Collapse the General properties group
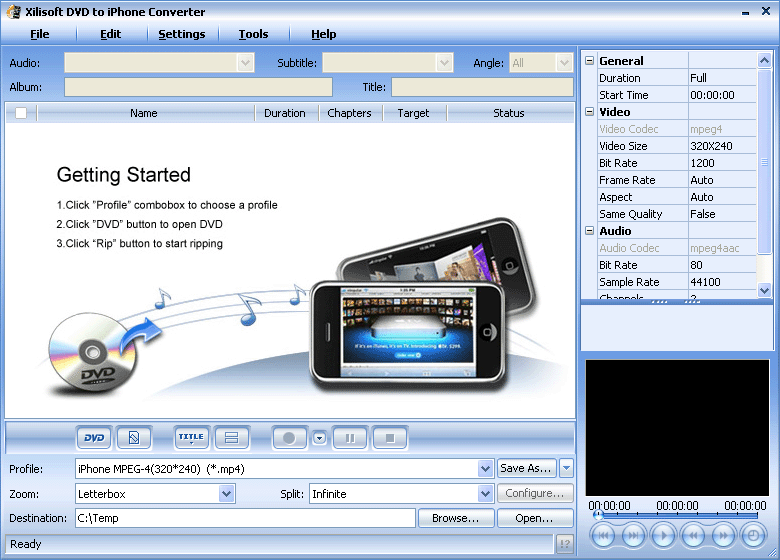 [x=589, y=61]
